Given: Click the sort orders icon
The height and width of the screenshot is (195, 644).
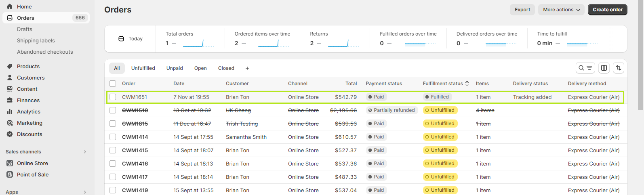Looking at the screenshot, I should [x=618, y=68].
